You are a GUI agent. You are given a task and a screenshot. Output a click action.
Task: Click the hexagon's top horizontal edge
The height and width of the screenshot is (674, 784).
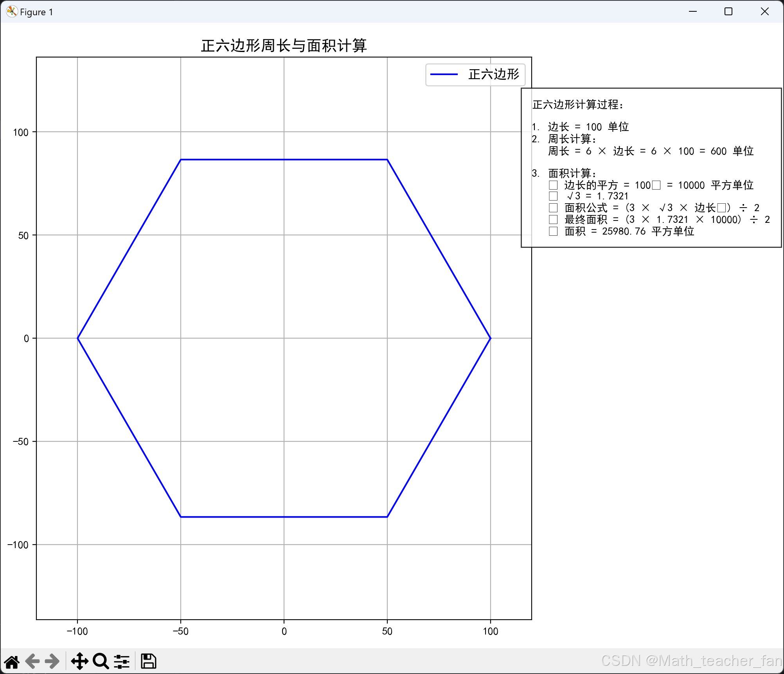(x=284, y=160)
